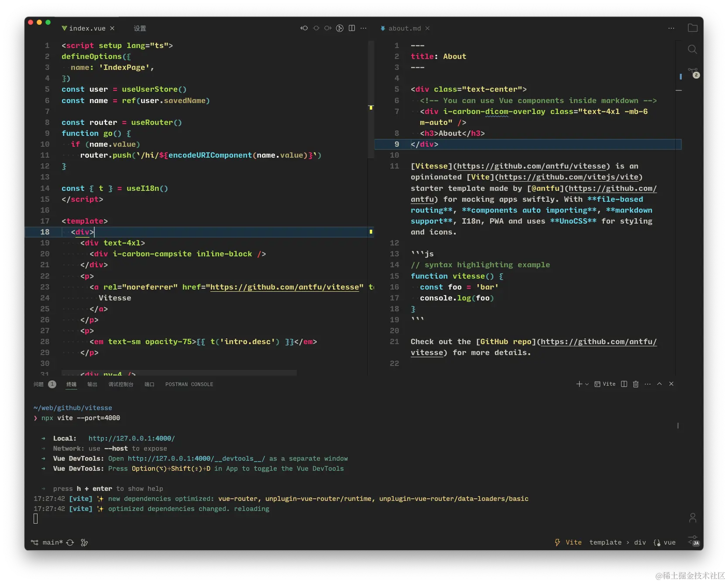Open the Search icon in activity bar
Viewport: 728px width, 583px height.
(692, 49)
